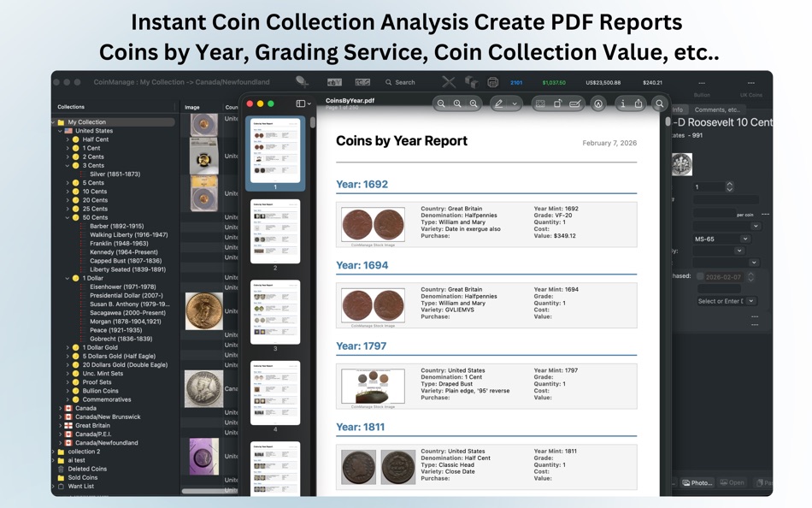
Task: Toggle the PDF sidebar view button
Action: click(x=303, y=103)
